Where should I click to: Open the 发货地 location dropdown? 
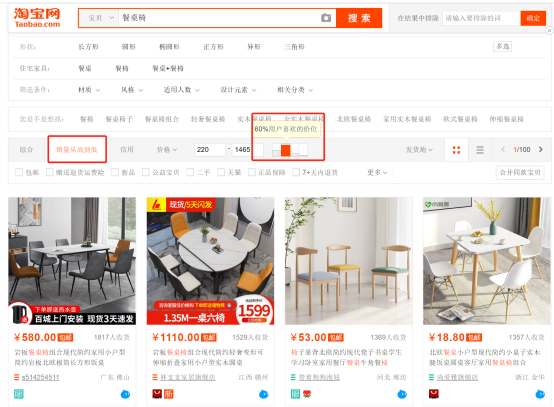coord(419,150)
